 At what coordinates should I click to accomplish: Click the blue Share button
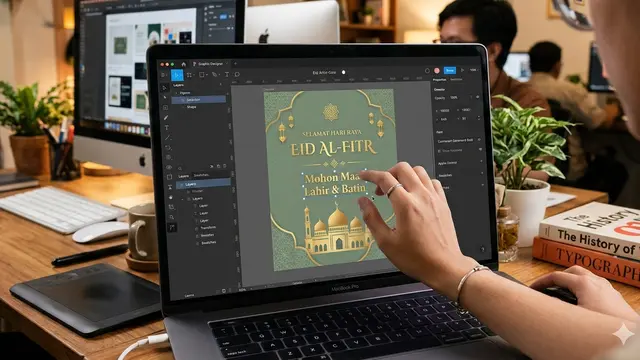450,70
